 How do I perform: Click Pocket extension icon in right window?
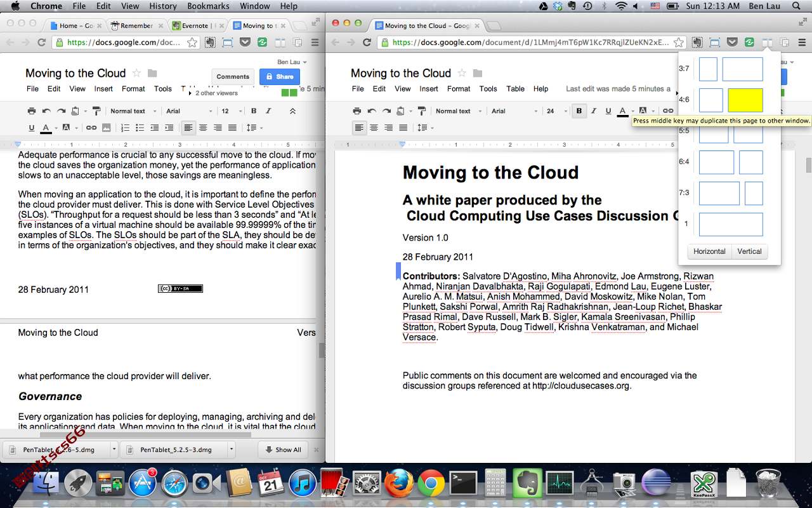(x=732, y=43)
